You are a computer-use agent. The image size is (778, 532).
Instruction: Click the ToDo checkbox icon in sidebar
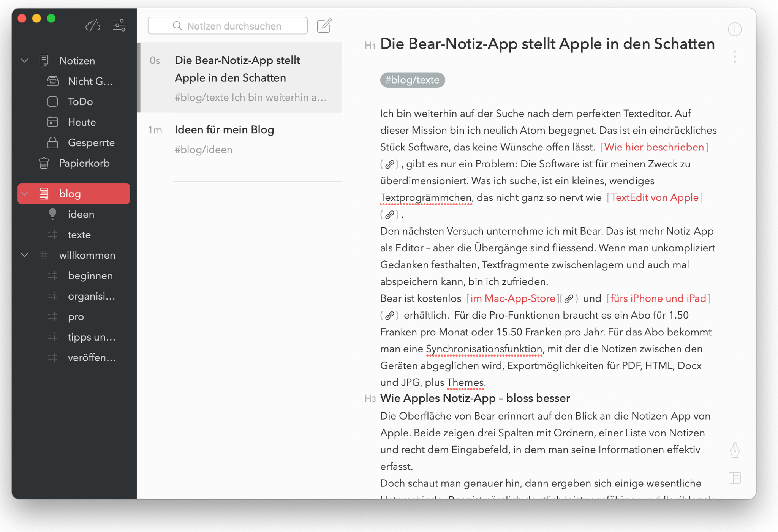coord(52,101)
